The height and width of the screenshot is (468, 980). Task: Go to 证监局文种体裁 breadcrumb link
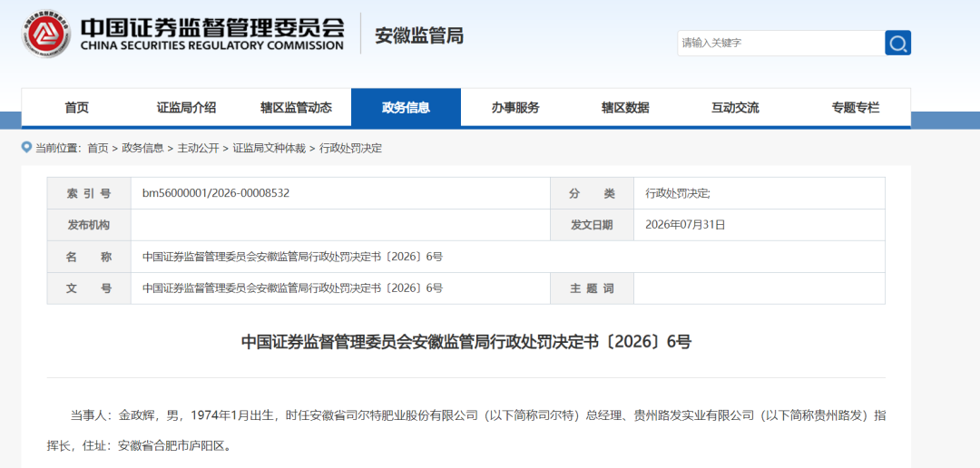[x=269, y=148]
